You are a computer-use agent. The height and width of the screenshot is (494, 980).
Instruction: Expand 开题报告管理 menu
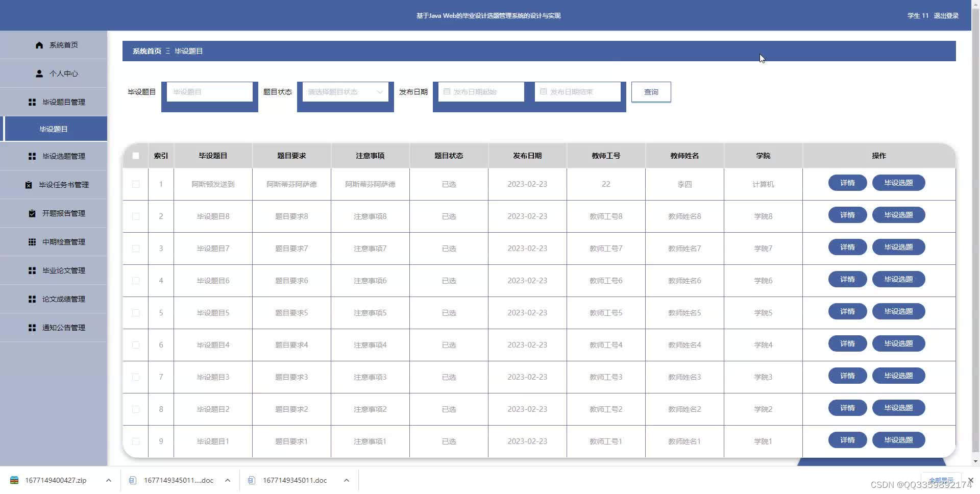tap(54, 213)
